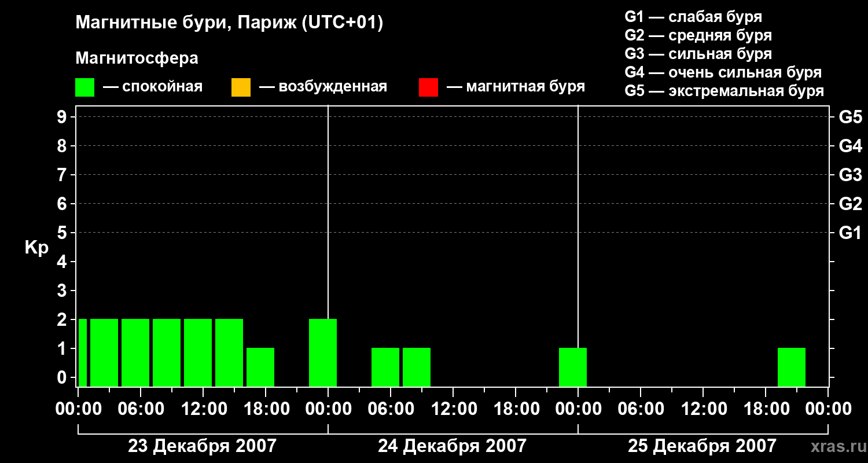Click the only green bar within 25 December evening
Image resolution: width=868 pixels, height=463 pixels.
792,367
